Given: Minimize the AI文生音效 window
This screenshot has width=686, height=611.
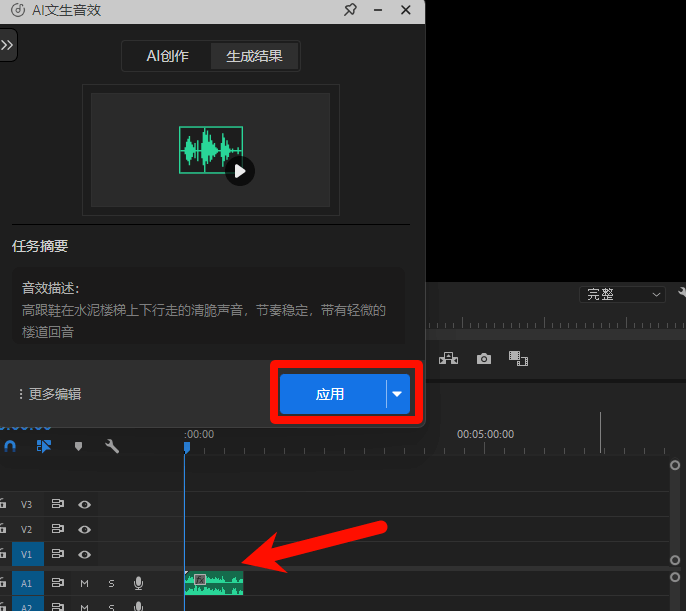Looking at the screenshot, I should coord(378,10).
